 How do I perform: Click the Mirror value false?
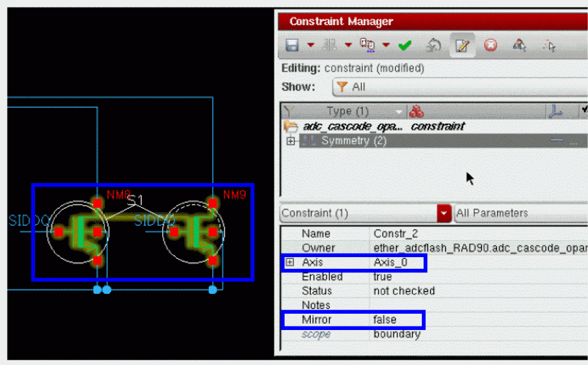coord(384,320)
